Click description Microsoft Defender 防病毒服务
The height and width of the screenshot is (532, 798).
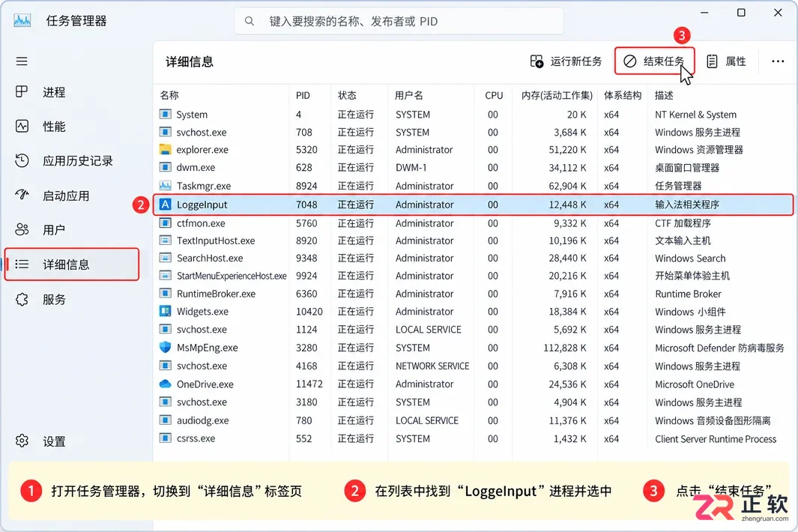tap(719, 348)
